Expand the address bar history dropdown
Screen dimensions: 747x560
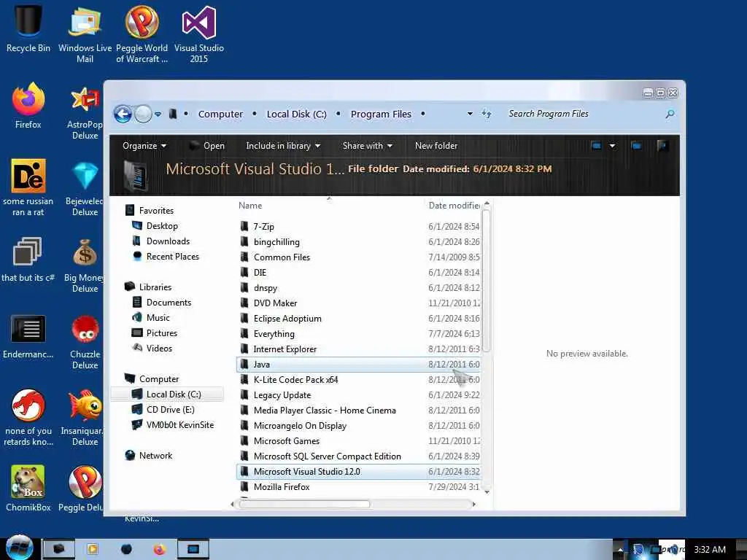tap(471, 114)
